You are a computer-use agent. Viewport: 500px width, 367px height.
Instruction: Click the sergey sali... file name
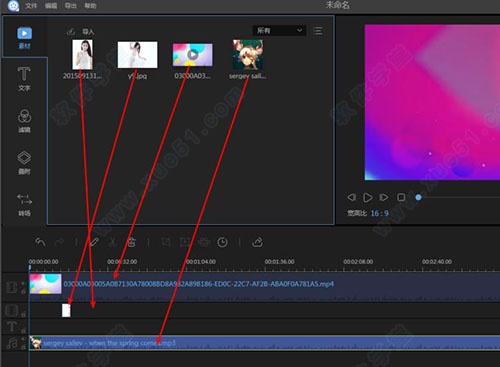point(247,76)
